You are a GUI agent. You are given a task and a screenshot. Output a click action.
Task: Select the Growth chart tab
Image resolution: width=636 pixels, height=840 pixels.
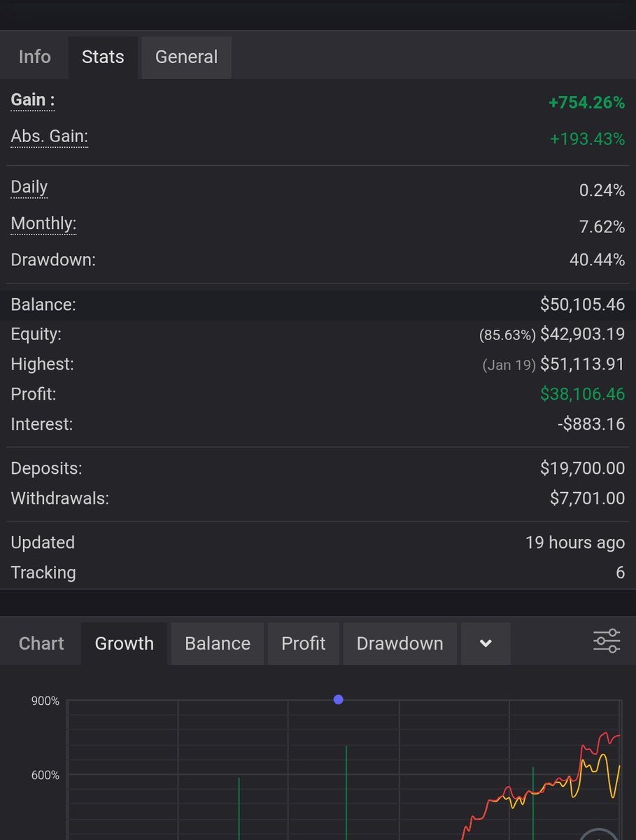click(x=125, y=643)
